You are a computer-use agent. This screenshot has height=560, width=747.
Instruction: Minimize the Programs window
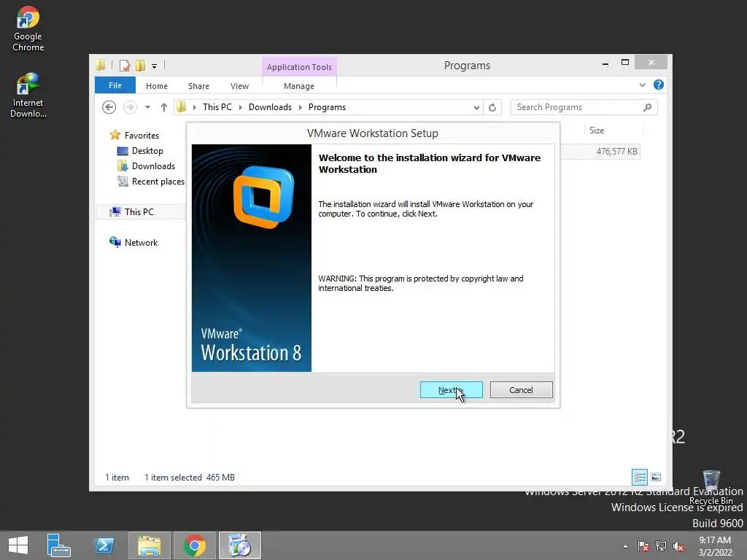[x=605, y=63]
